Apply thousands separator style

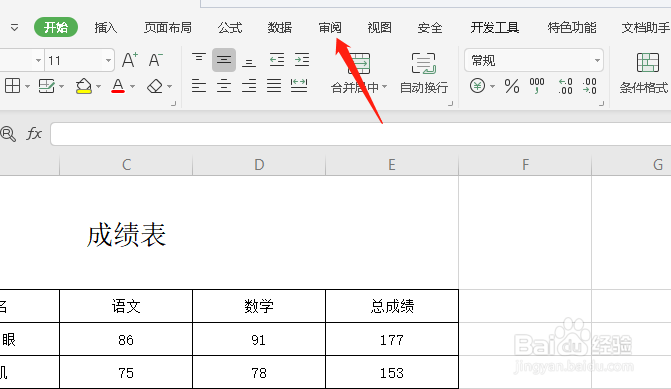pyautogui.click(x=537, y=86)
